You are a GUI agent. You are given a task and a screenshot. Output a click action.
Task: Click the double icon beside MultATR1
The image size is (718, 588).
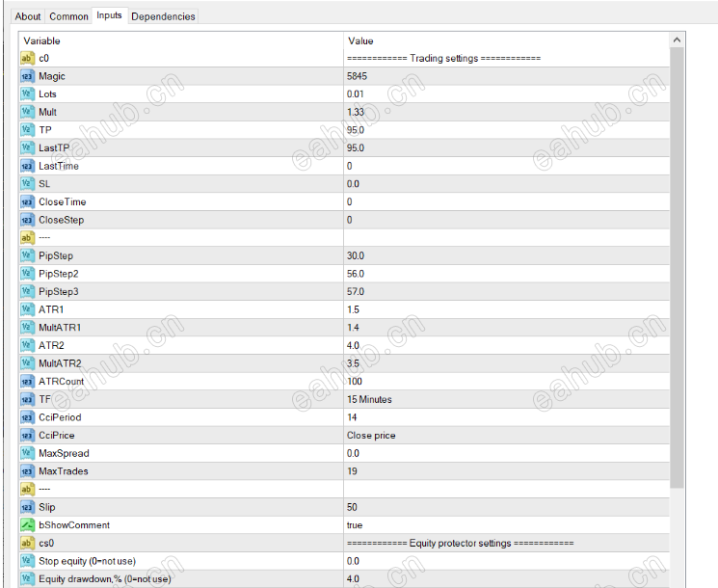pos(27,328)
